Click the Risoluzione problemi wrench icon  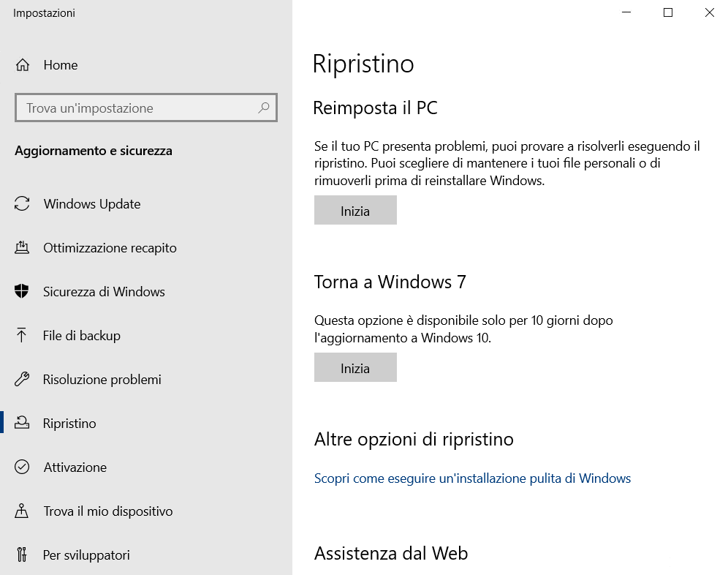coord(23,380)
